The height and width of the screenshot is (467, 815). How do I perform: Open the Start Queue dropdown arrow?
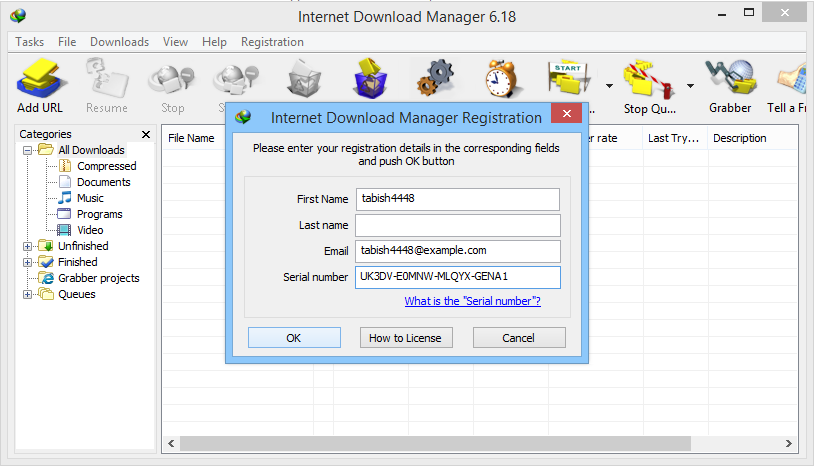point(609,86)
